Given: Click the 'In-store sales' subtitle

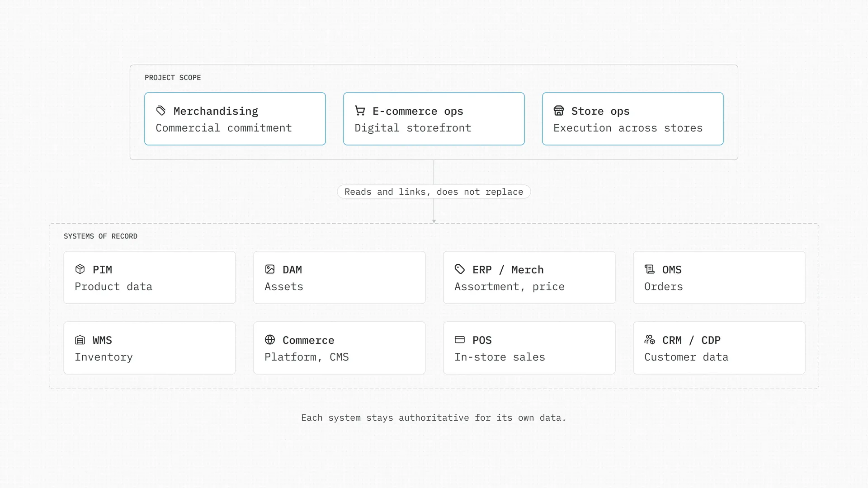Looking at the screenshot, I should click(x=500, y=357).
